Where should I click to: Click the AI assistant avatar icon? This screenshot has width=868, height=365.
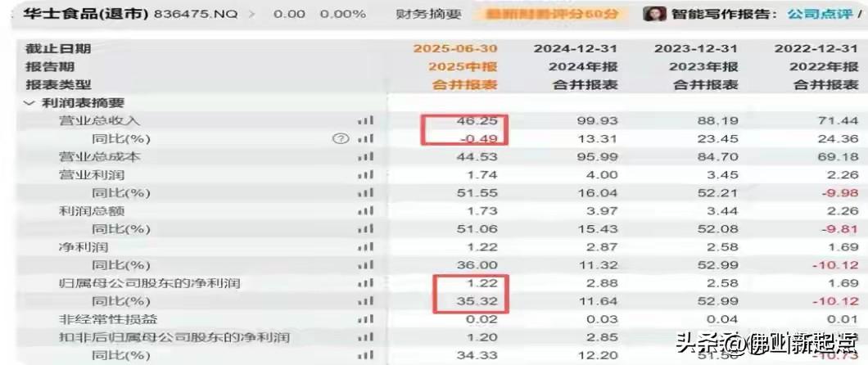pos(654,13)
